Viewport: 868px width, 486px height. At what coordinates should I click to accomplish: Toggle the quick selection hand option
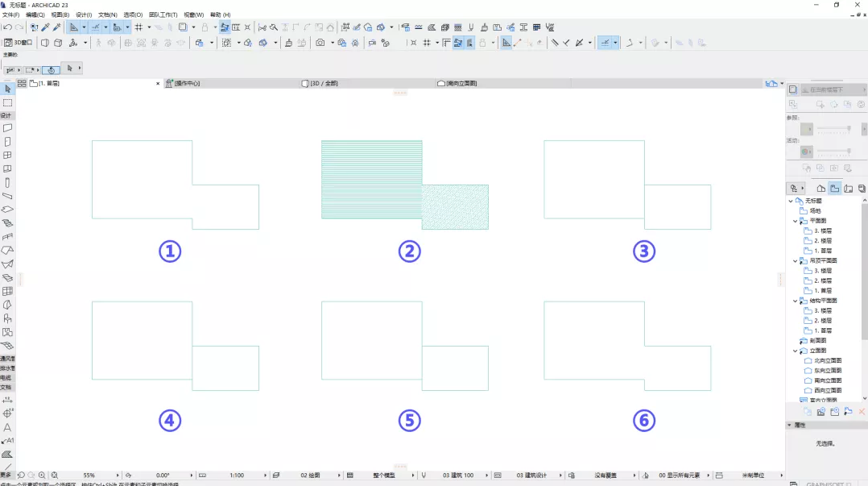[51, 70]
